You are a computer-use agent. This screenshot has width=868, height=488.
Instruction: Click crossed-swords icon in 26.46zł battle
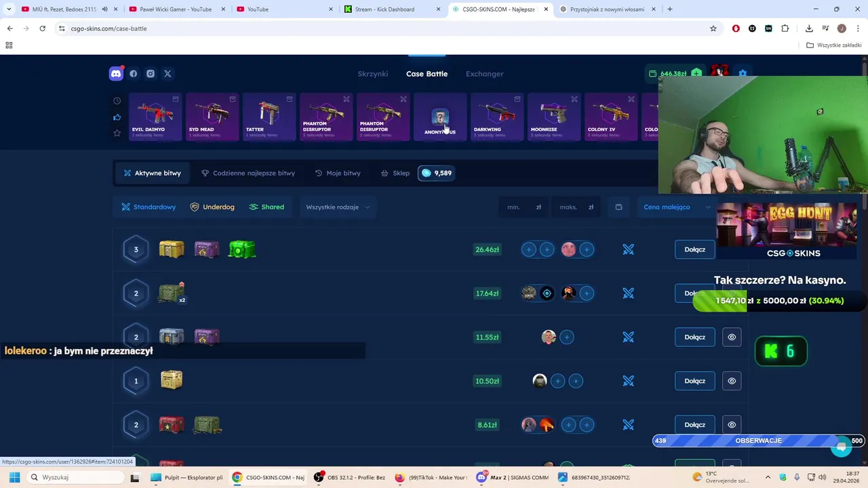629,249
